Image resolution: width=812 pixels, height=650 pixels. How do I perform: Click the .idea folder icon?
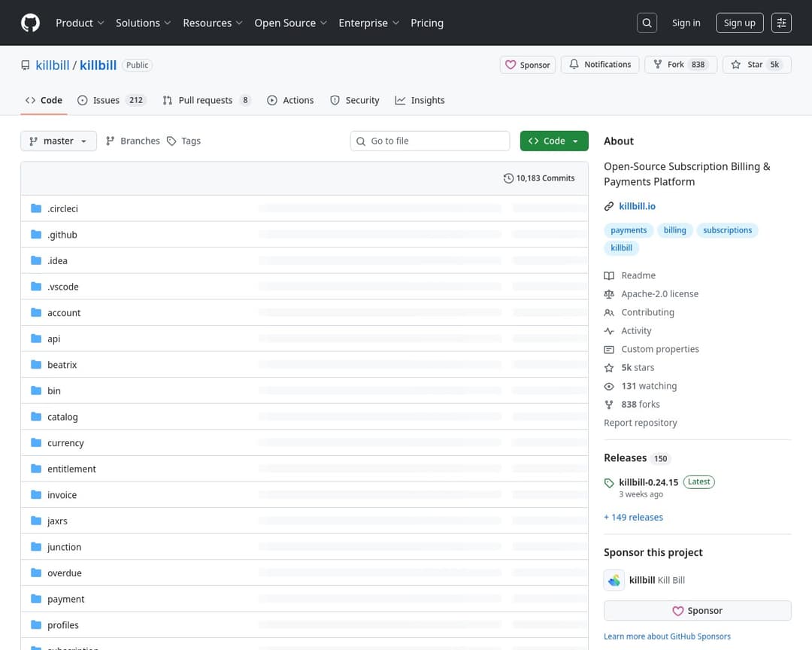pos(36,260)
